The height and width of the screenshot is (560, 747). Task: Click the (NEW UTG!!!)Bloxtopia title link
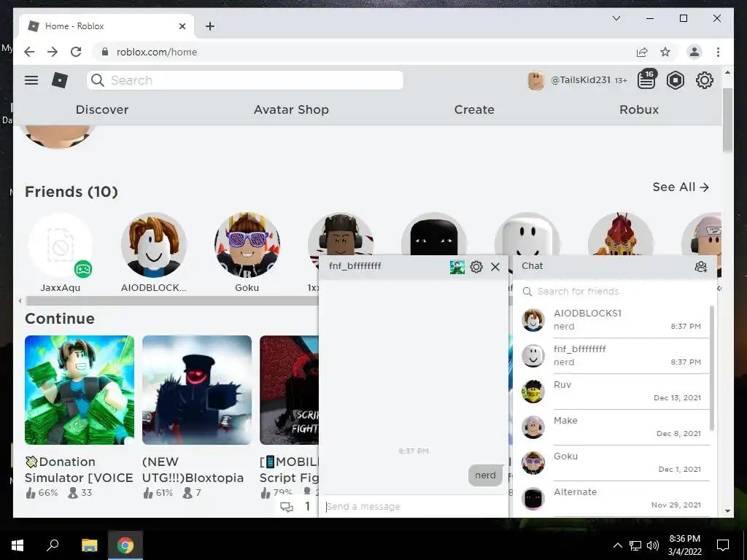click(x=193, y=470)
